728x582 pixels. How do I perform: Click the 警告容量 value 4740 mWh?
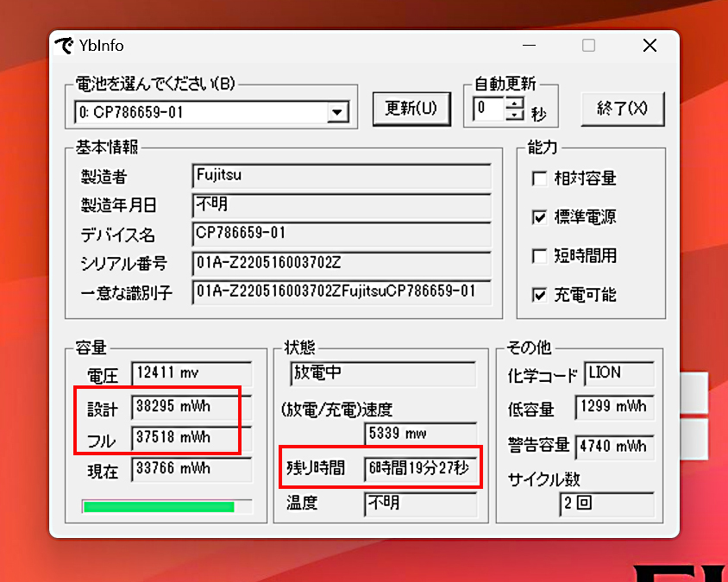point(614,447)
